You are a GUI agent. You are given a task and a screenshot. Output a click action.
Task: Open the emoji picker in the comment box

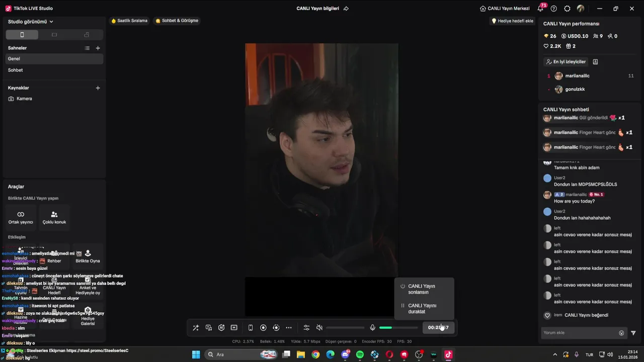pyautogui.click(x=621, y=333)
